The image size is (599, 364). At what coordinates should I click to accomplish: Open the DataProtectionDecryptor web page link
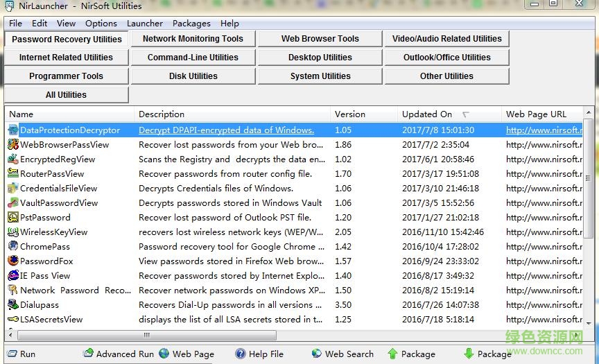click(x=544, y=130)
